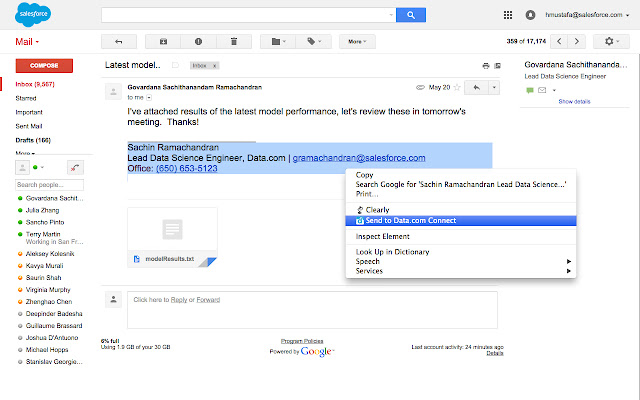Reply using the arrow button beside the star
The height and width of the screenshot is (400, 640).
click(x=476, y=87)
